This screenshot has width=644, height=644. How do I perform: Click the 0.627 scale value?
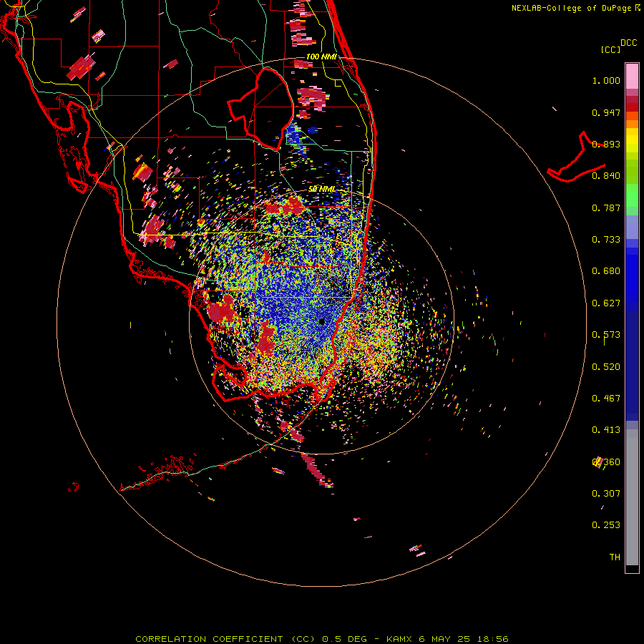coord(606,303)
